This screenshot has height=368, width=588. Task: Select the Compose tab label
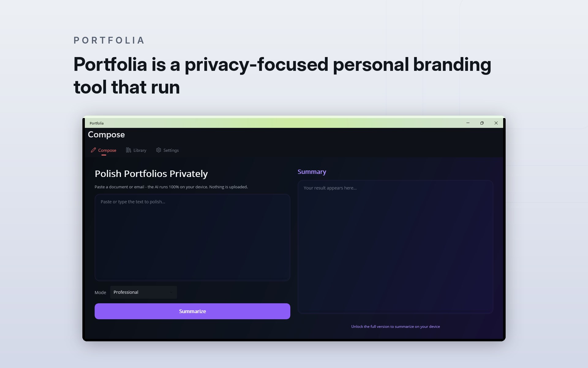click(107, 150)
